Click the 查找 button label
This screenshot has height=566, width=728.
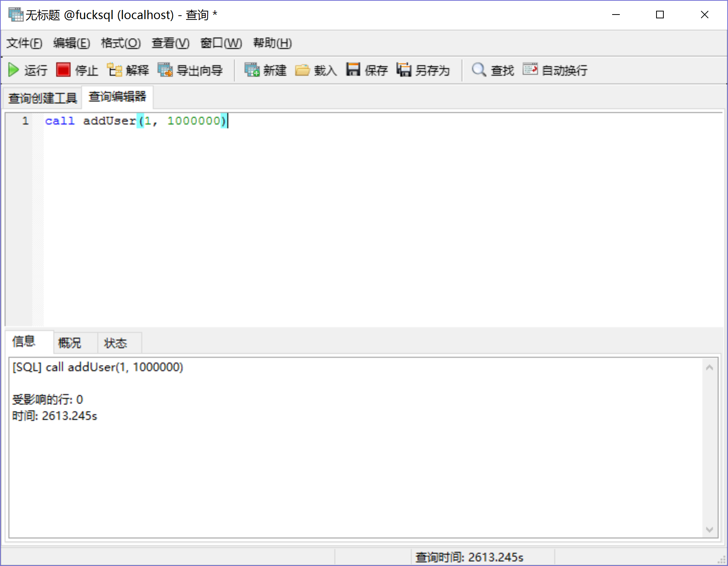[502, 70]
